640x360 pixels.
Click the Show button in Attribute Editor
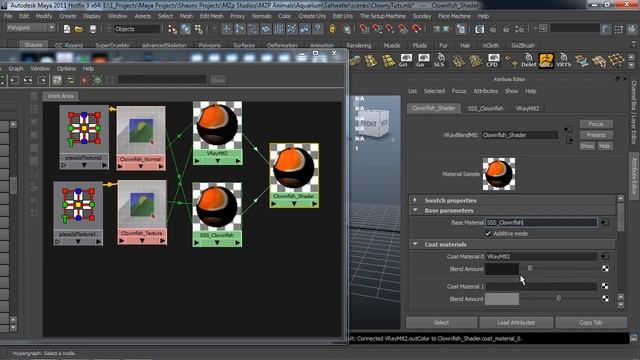pos(587,146)
